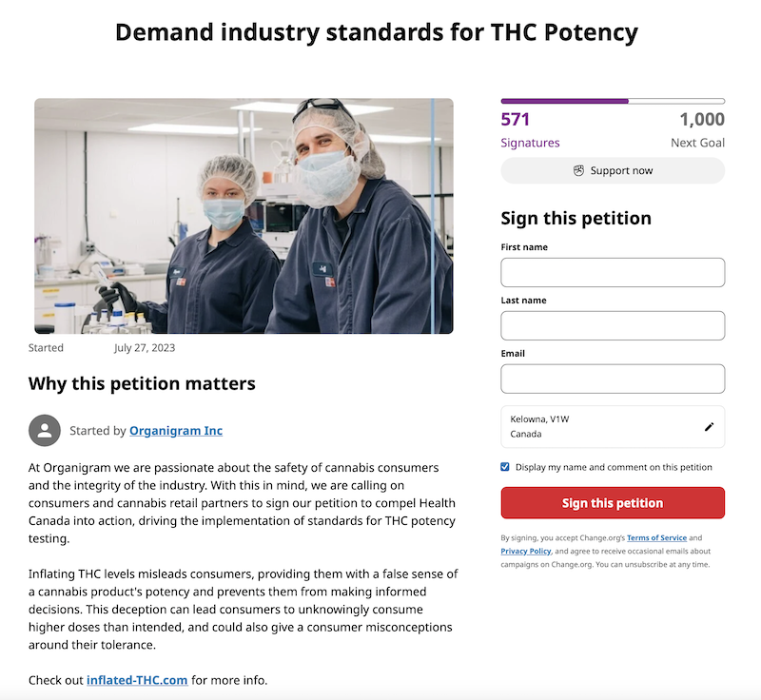Click the 1,000 Next Goal figure
761x700 pixels.
[697, 130]
